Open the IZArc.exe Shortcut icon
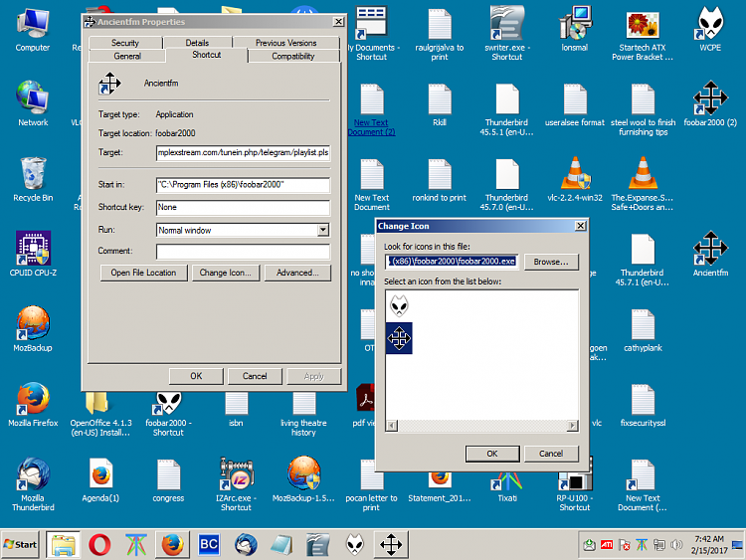Screen dimensions: 746x560 point(236,483)
